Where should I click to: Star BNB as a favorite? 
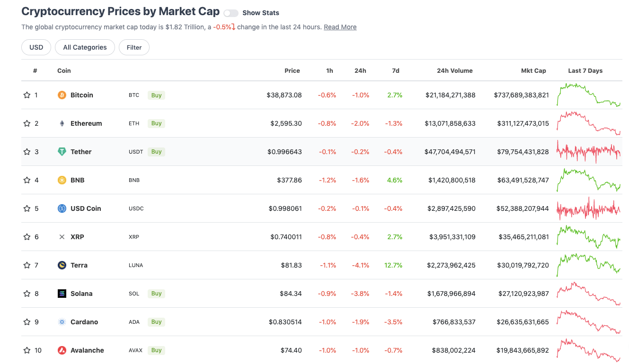click(x=27, y=180)
